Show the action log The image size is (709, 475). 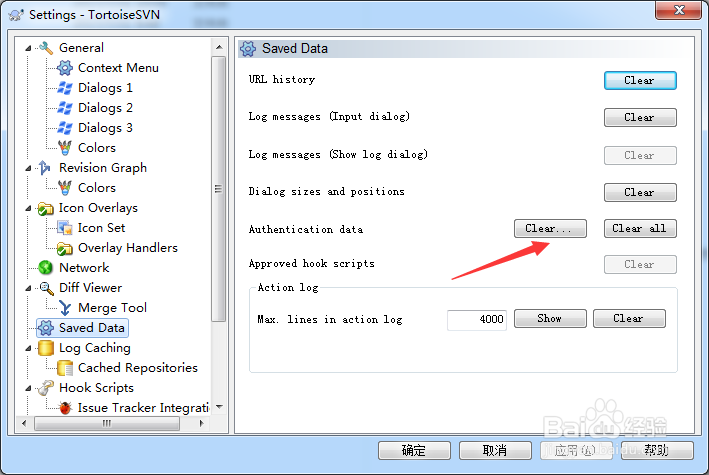[550, 318]
